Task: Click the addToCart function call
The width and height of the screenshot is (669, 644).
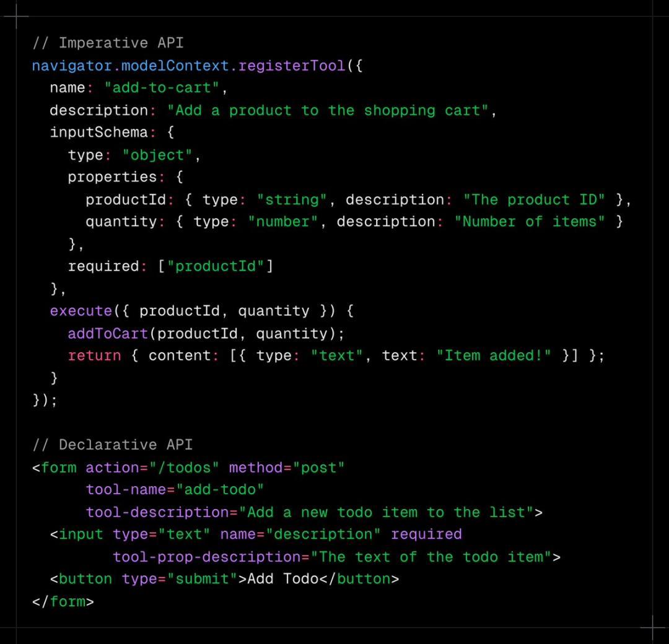Action: [108, 334]
